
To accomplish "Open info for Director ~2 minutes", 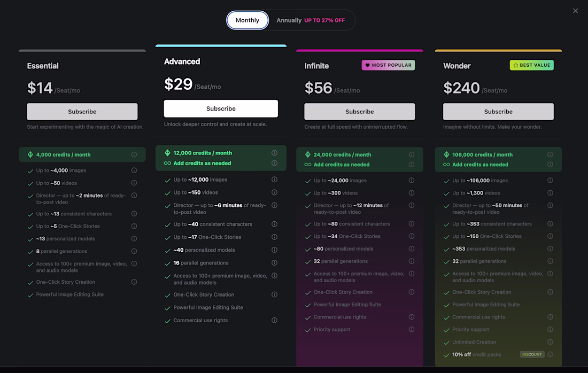I will pos(134,195).
